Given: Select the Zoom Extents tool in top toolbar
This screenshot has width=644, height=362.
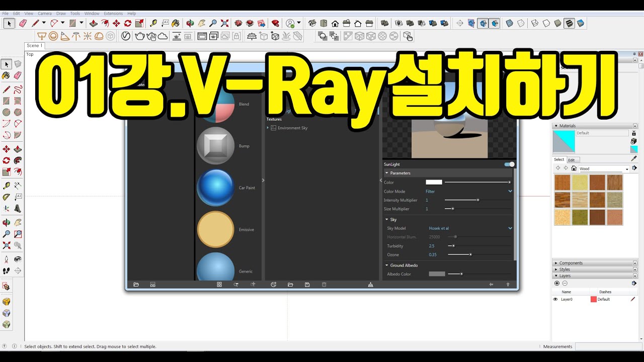Looking at the screenshot, I should 224,23.
